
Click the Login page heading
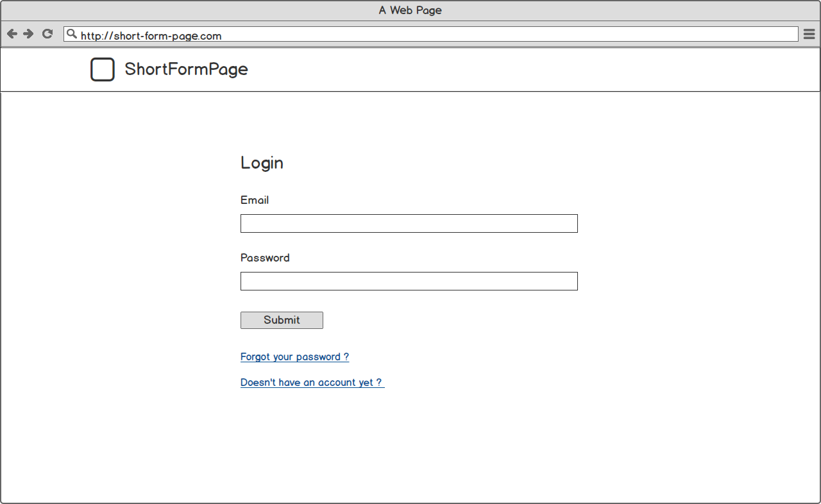(x=262, y=163)
